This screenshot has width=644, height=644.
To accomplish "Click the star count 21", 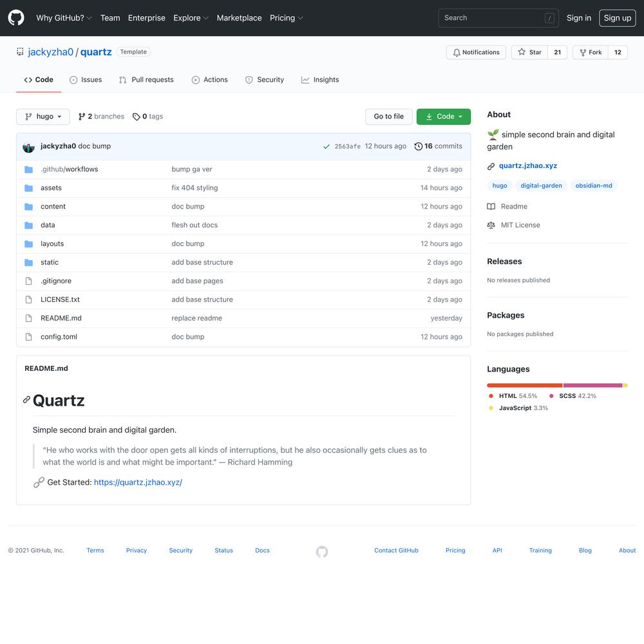I will (557, 52).
